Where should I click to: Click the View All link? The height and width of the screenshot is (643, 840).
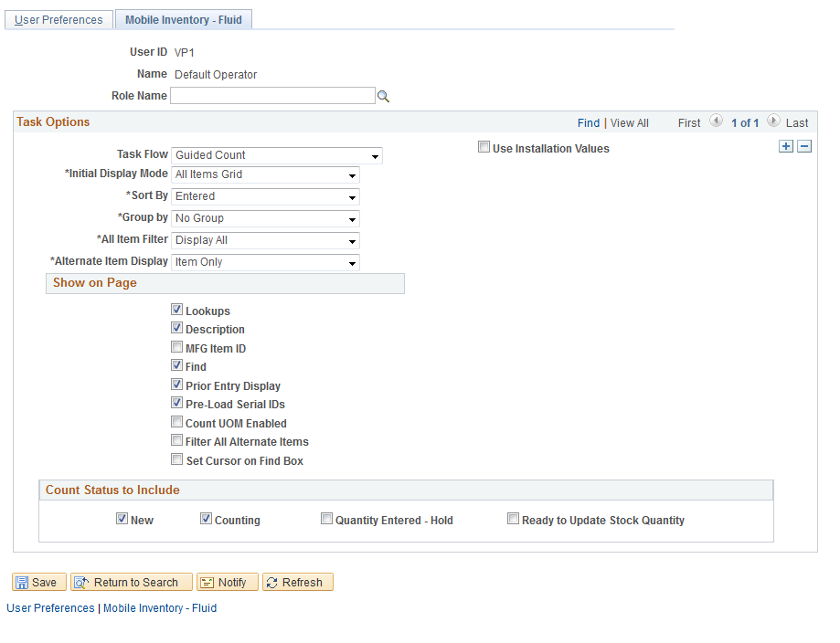(x=629, y=121)
